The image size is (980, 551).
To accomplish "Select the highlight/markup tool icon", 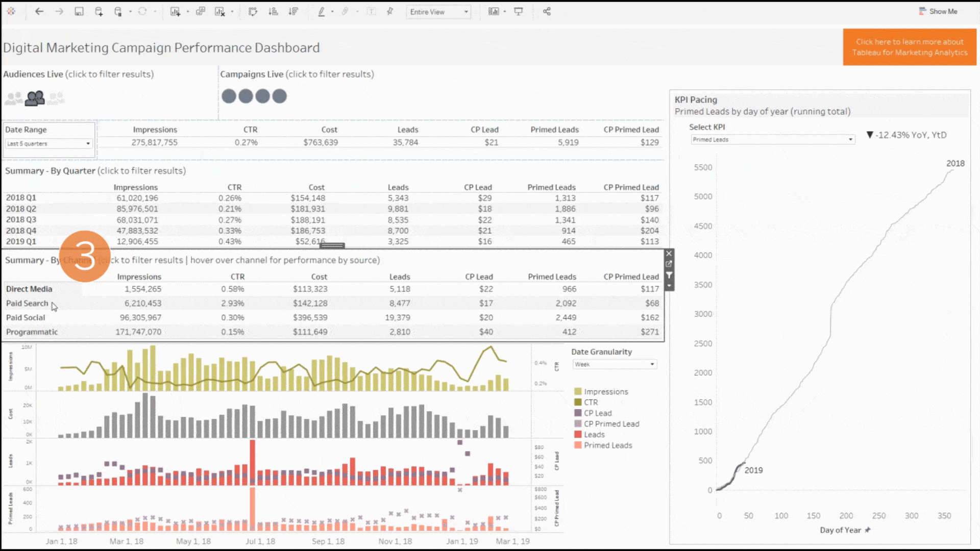I will pyautogui.click(x=322, y=11).
